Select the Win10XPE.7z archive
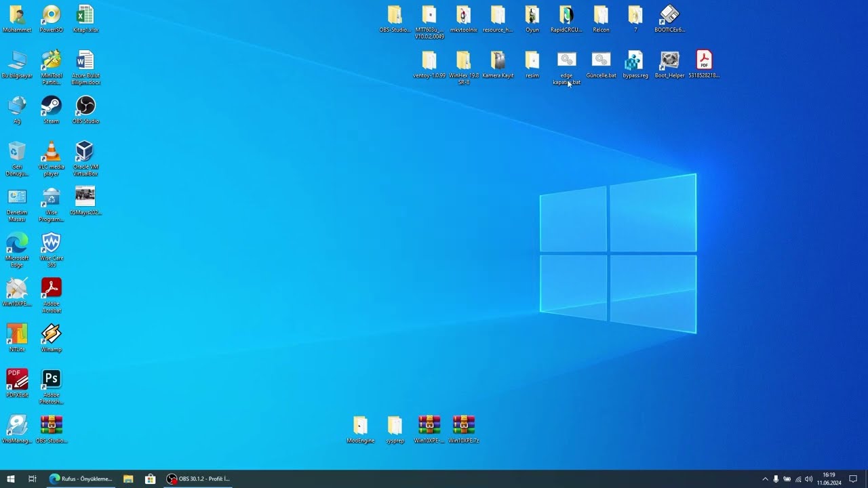 tap(464, 430)
